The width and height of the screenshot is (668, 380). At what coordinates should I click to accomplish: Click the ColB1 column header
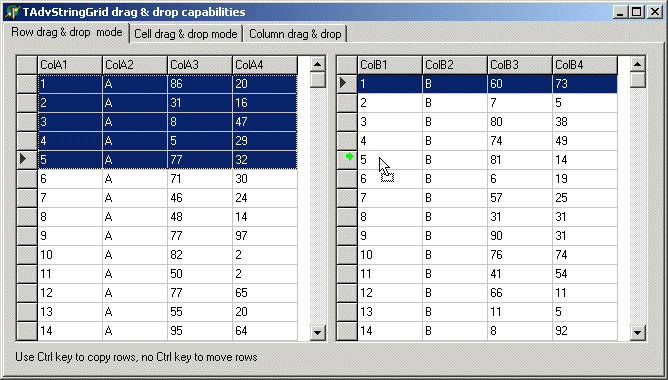coord(390,65)
